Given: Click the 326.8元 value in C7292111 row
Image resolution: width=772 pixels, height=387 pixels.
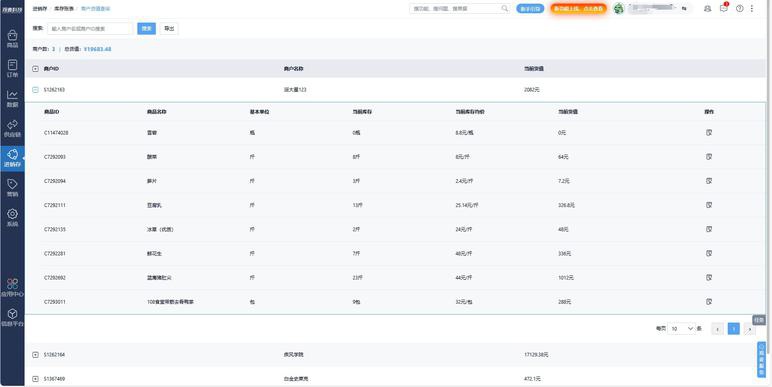Looking at the screenshot, I should coord(566,205).
